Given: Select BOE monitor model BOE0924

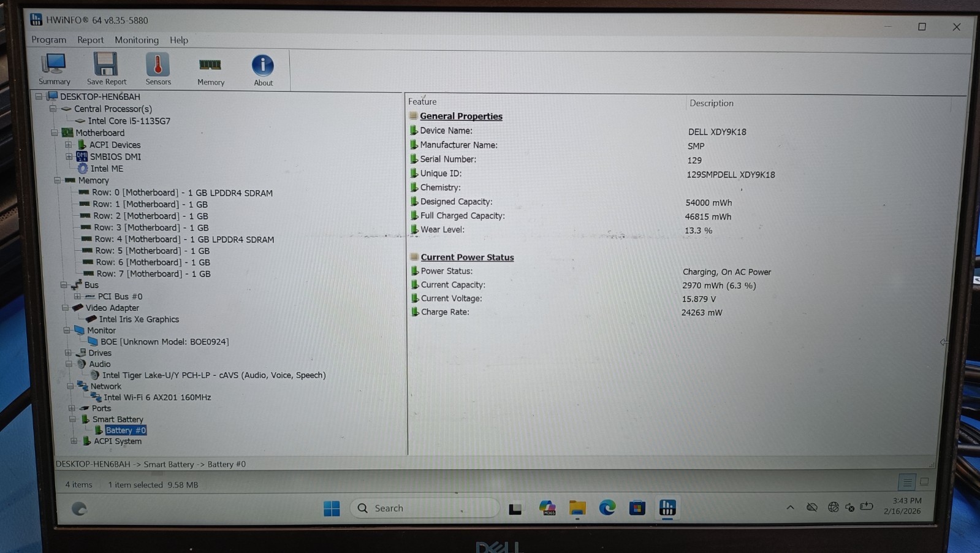Looking at the screenshot, I should coord(164,341).
